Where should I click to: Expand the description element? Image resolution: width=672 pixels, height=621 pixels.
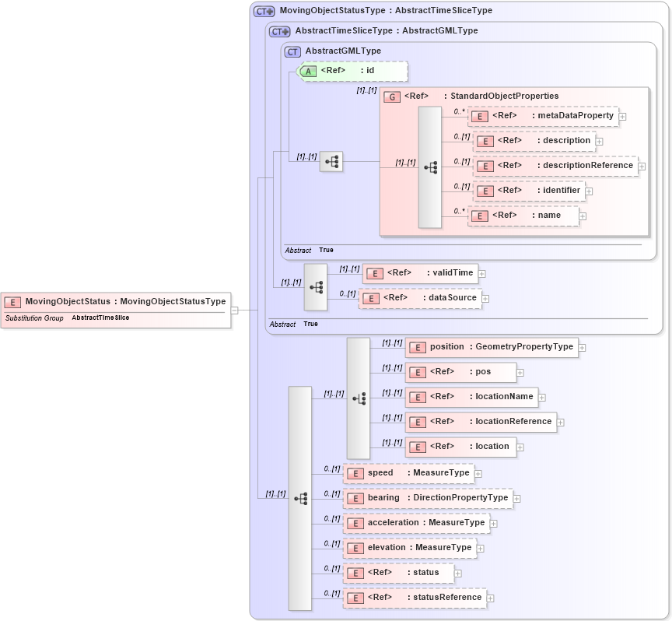point(600,142)
